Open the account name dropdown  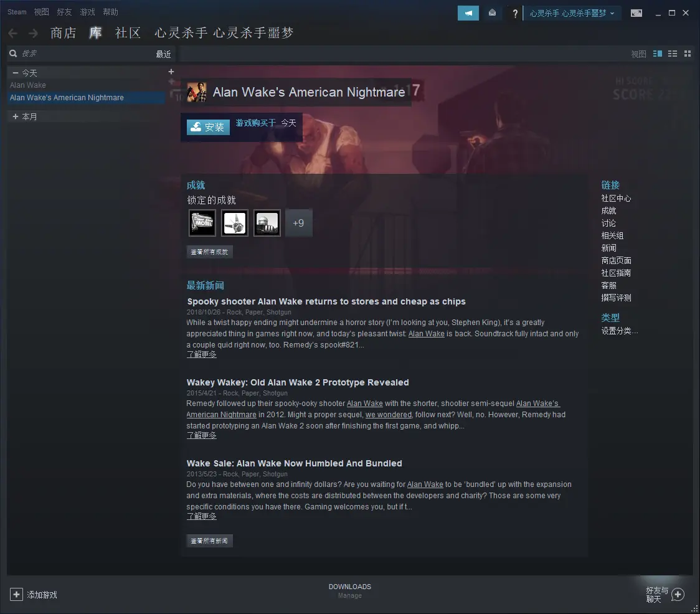(572, 14)
